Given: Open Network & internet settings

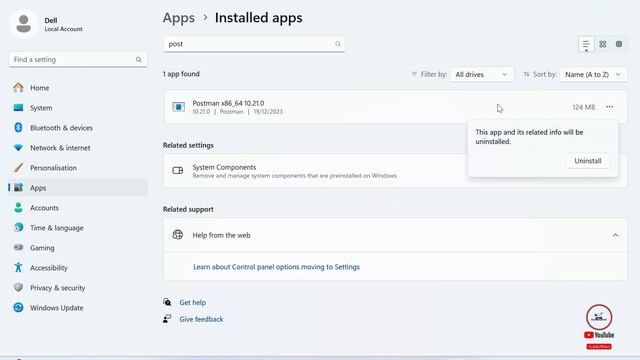Looking at the screenshot, I should point(78,148).
